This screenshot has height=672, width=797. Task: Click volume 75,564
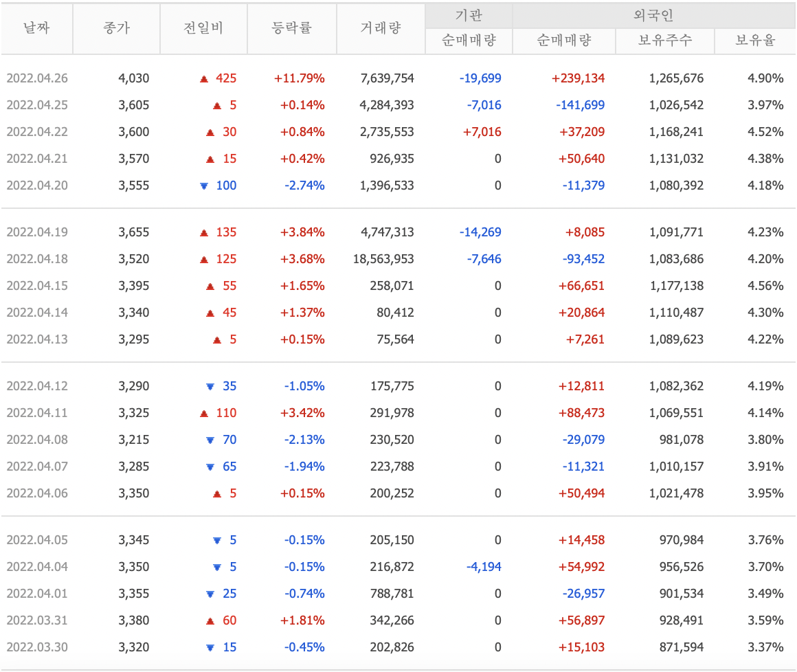(x=396, y=339)
